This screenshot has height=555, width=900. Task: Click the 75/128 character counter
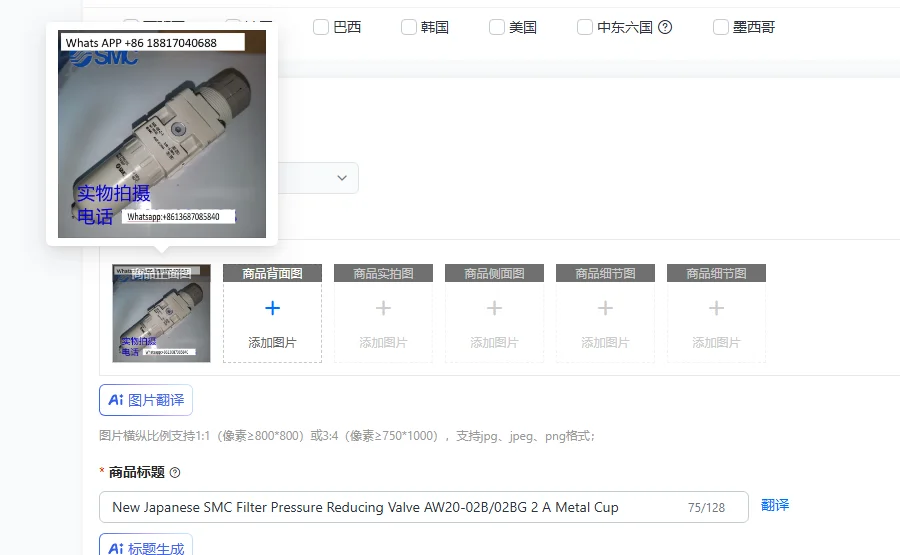pos(707,507)
